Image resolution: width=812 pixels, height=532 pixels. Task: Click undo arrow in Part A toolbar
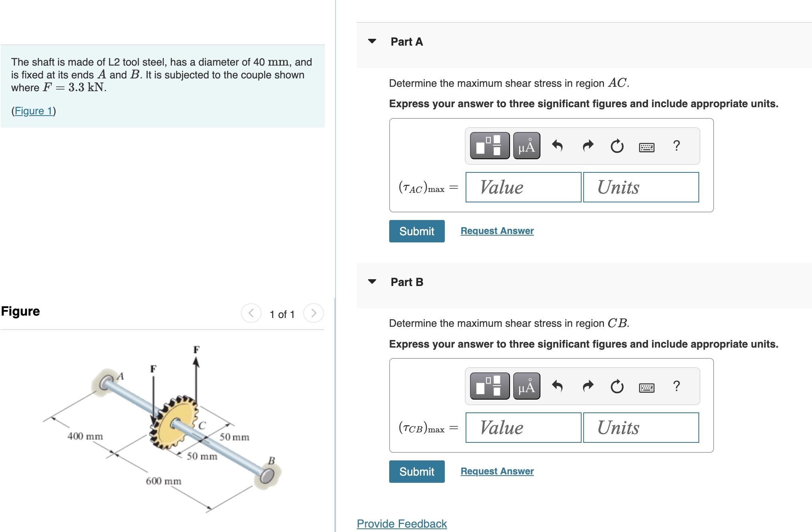[x=557, y=146]
